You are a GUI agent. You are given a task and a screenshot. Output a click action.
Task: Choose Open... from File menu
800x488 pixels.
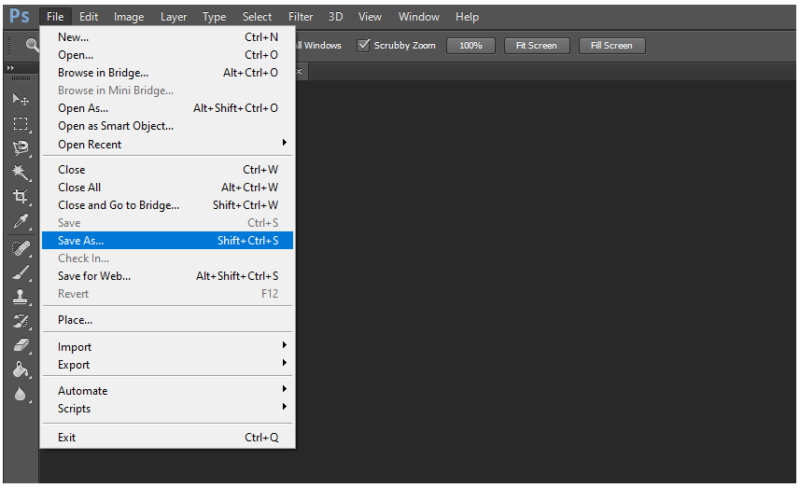tap(167, 55)
